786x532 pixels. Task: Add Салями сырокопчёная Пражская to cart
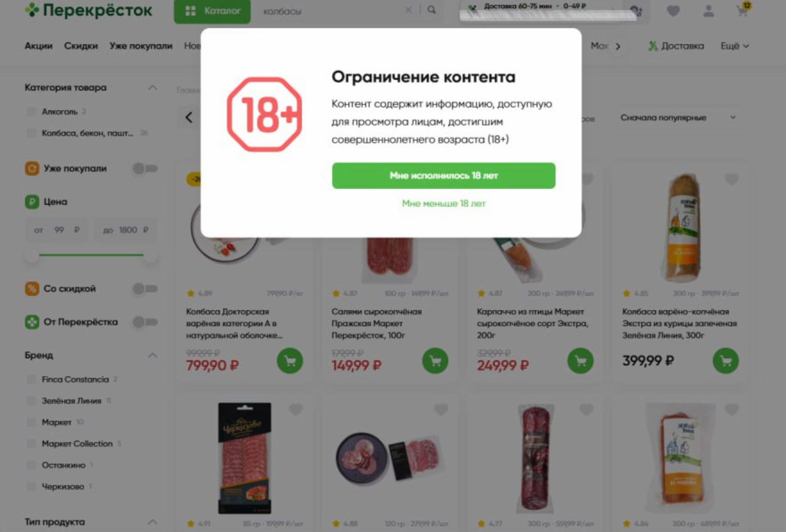(x=435, y=361)
